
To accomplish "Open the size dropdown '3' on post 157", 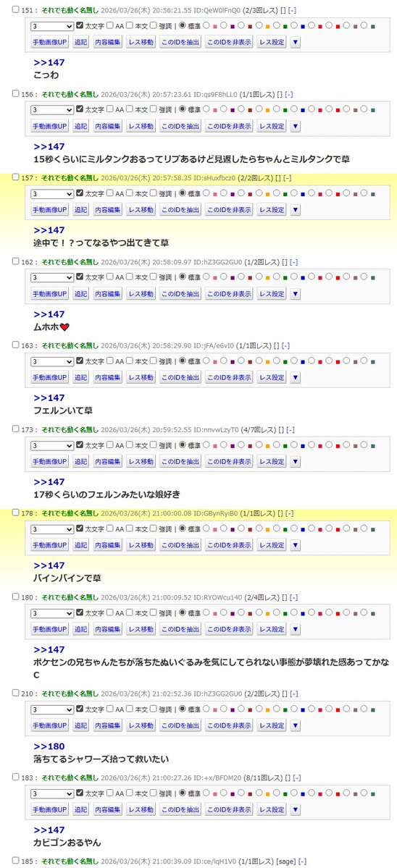I will pos(53,193).
